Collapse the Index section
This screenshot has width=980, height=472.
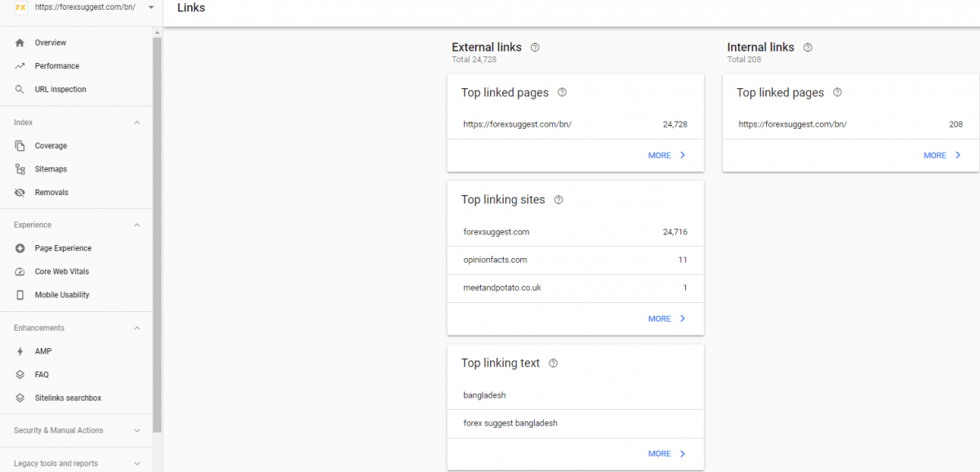(136, 122)
